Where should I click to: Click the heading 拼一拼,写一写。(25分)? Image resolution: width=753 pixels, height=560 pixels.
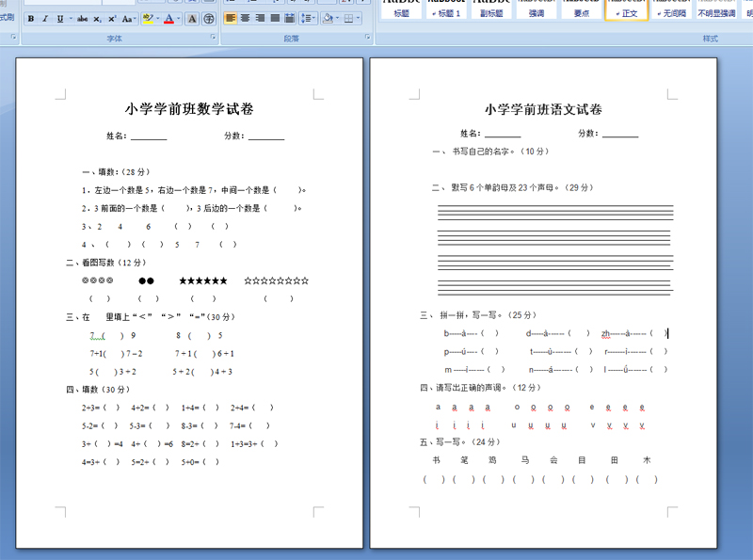coord(488,315)
